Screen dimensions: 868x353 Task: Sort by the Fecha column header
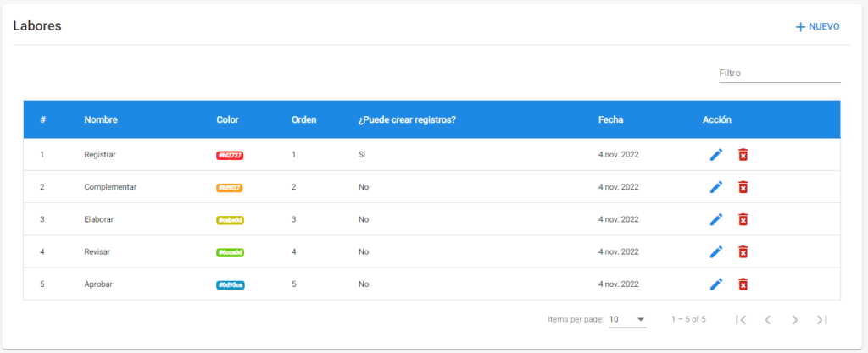point(610,120)
